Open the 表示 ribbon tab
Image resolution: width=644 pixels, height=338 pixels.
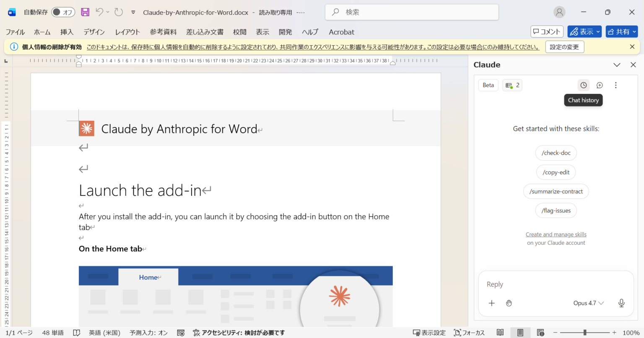[x=262, y=32]
